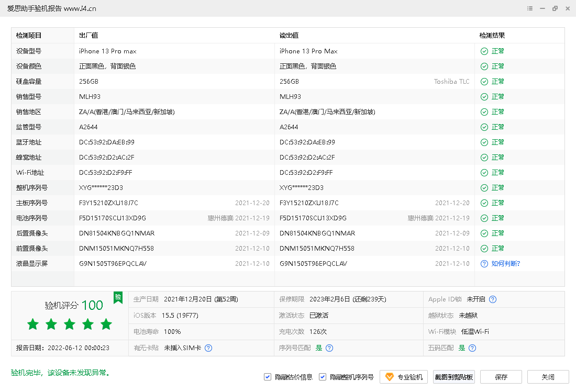This screenshot has height=392, width=576.
Task: Click the green check icon for 前置摄像头
Action: tap(484, 249)
